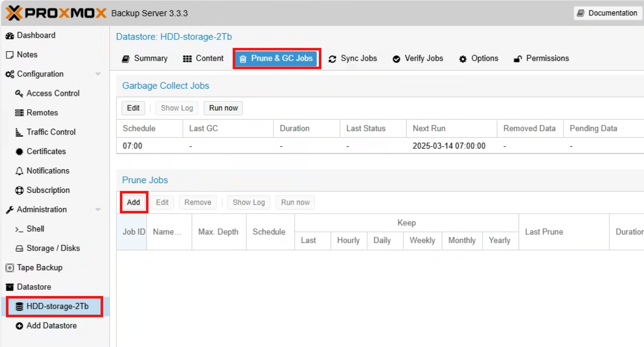The image size is (644, 347).
Task: Sort by the Last Prune column header
Action: 564,232
